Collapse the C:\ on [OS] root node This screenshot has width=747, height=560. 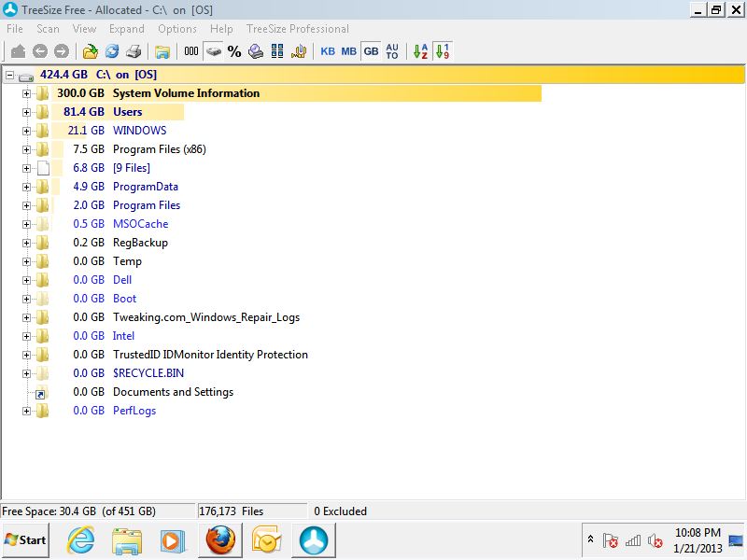coord(9,76)
